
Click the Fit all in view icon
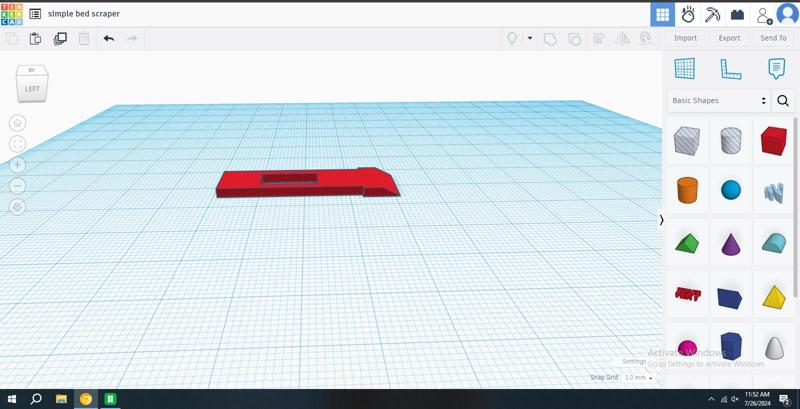[x=17, y=144]
